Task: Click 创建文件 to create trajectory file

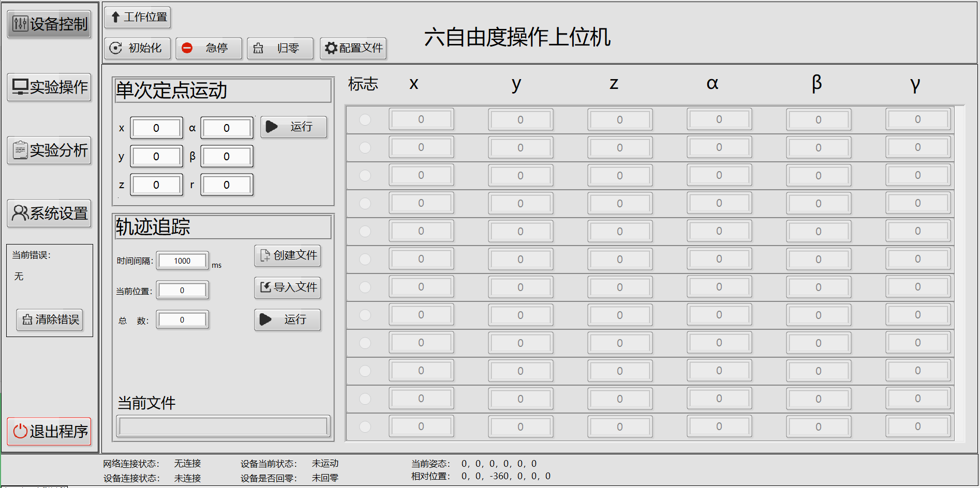Action: (x=288, y=255)
